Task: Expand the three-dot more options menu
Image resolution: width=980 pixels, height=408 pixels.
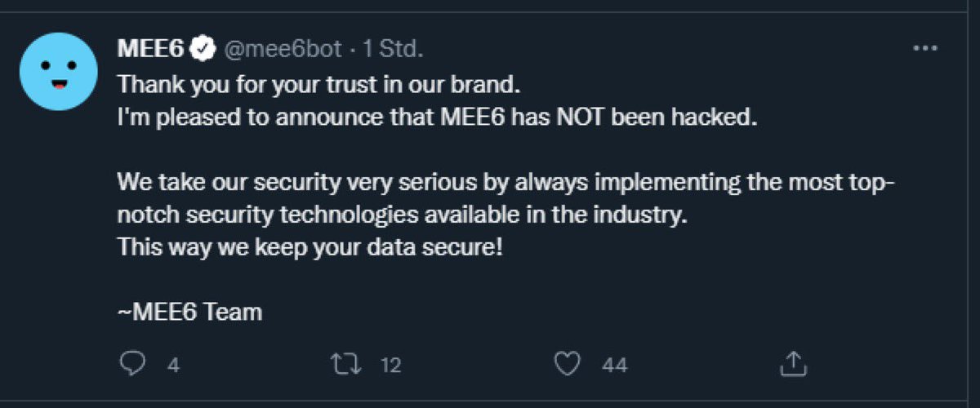Action: pyautogui.click(x=924, y=49)
